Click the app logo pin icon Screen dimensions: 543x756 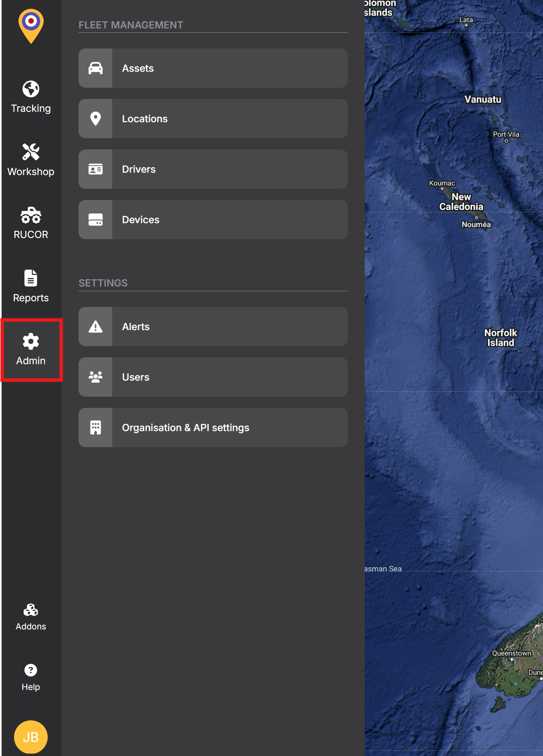31,26
